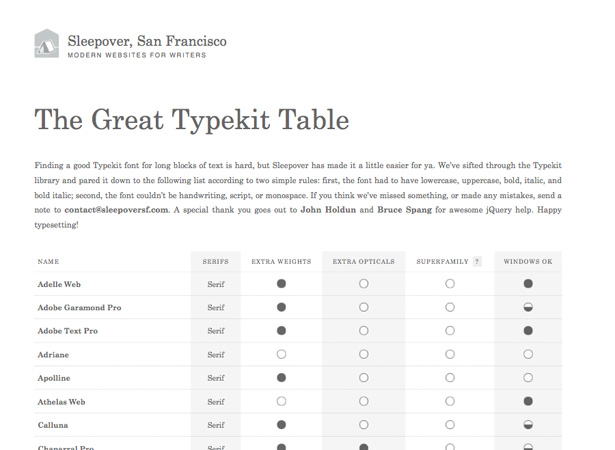Open the contact@sleepoversf.com email link
Screen dimensions: 615x450
click(x=116, y=210)
